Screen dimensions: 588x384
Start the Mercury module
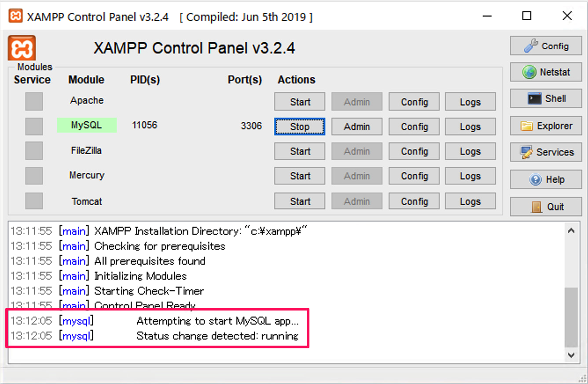[299, 176]
